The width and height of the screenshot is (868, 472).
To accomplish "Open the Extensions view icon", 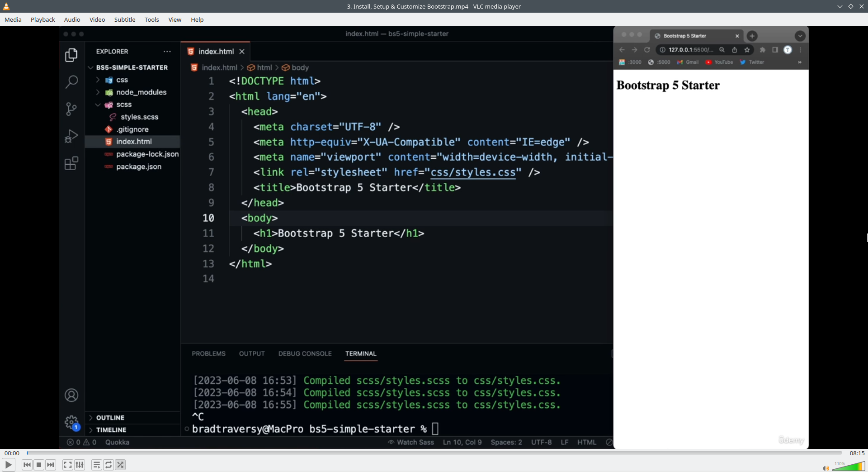I will pyautogui.click(x=71, y=163).
